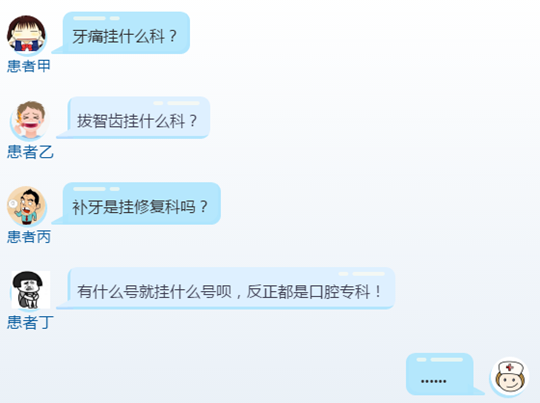Click the ellipsis dots in nurse's reply
The width and height of the screenshot is (540, 403).
tap(434, 381)
